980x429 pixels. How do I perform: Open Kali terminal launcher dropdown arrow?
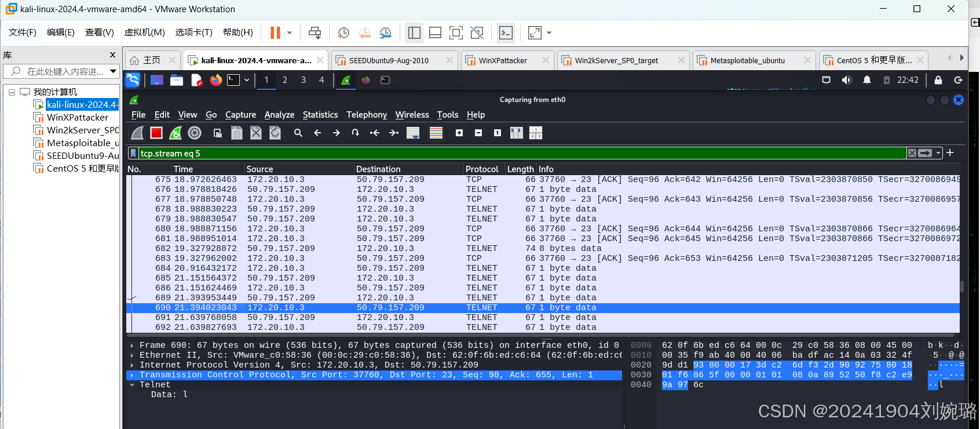pos(247,80)
